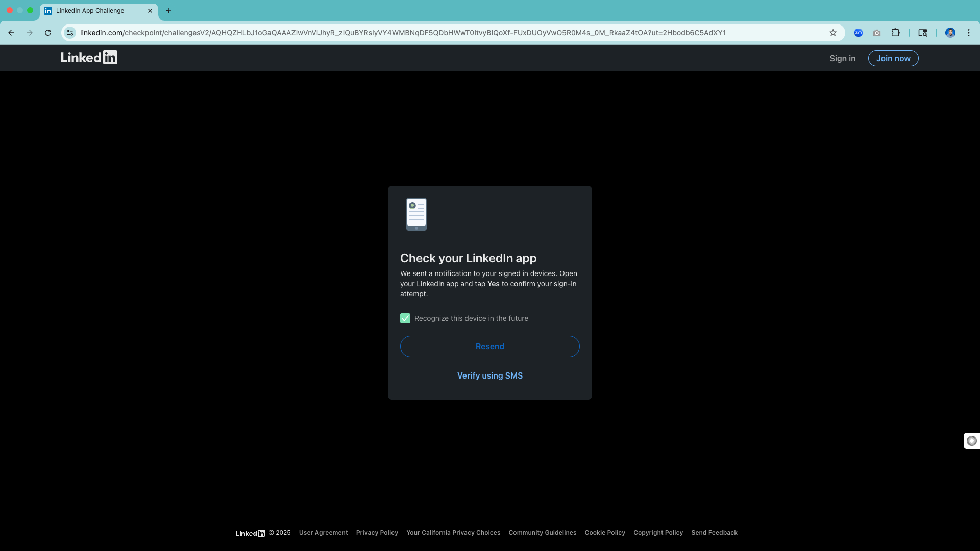This screenshot has height=551, width=980.
Task: Open the Extensions puzzle icon
Action: pos(895,33)
